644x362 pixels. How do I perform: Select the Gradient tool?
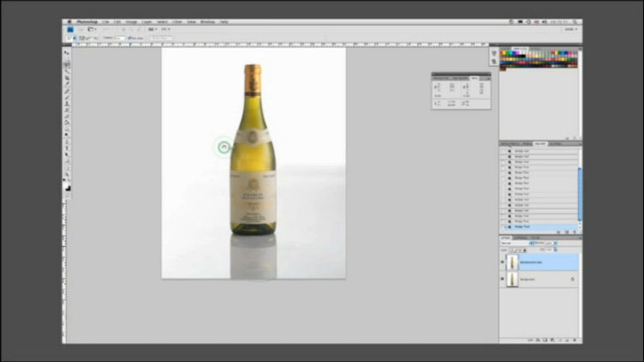pyautogui.click(x=67, y=123)
